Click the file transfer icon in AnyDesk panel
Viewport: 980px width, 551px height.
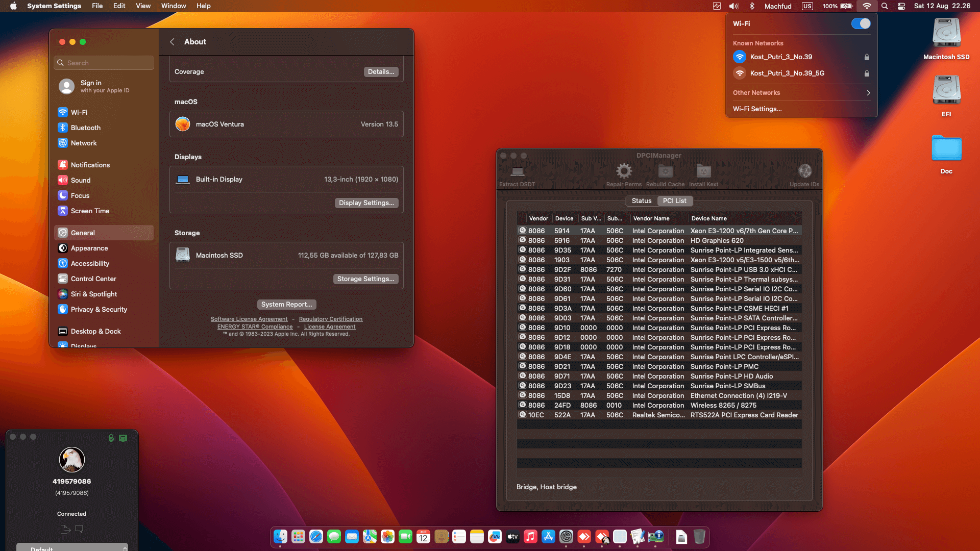(65, 529)
